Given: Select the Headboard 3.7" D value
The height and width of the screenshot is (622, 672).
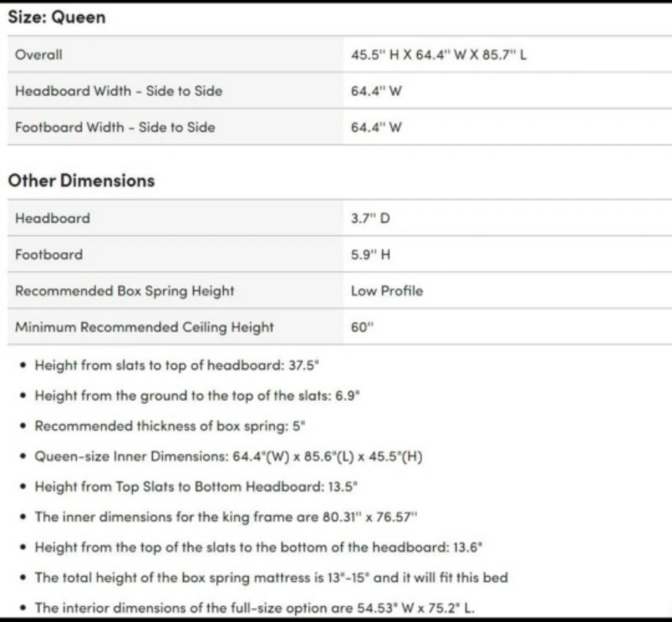Looking at the screenshot, I should [370, 218].
